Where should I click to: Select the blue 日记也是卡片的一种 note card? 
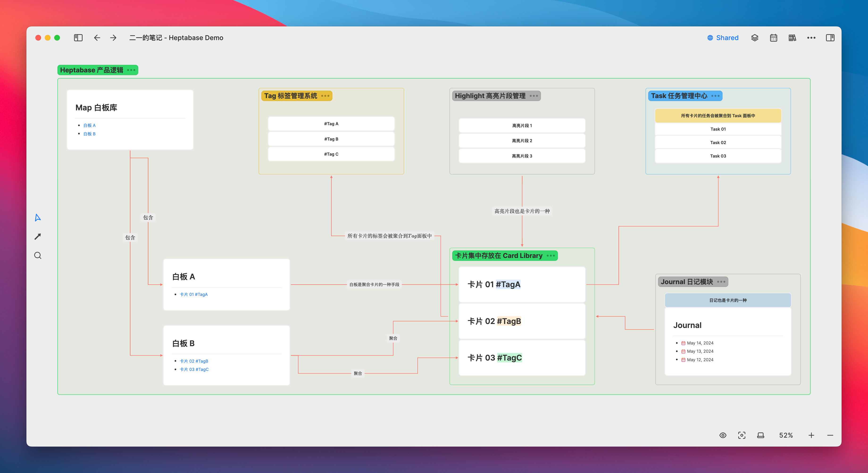tap(728, 300)
